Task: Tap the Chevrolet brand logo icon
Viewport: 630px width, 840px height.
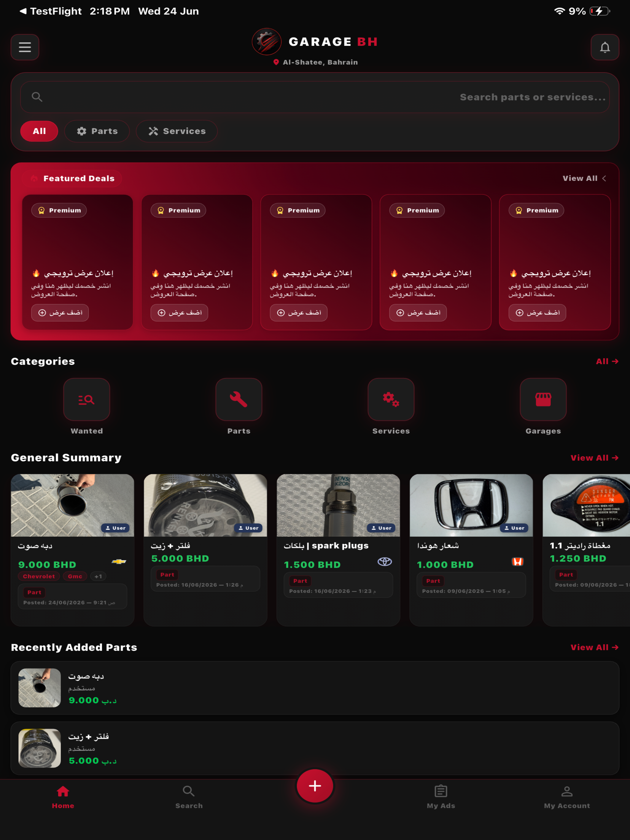Action: 119,561
